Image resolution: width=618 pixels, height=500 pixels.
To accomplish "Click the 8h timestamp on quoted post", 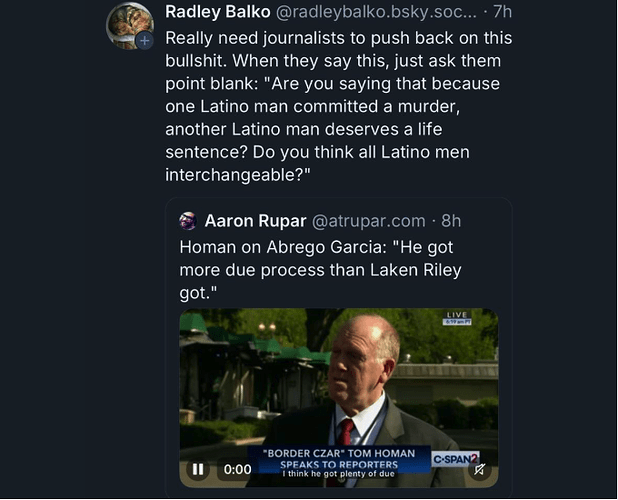I will pos(451,221).
